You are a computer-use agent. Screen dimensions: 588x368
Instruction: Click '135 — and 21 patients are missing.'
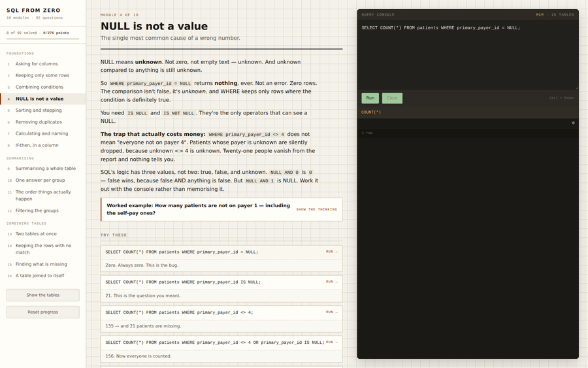[x=143, y=326]
